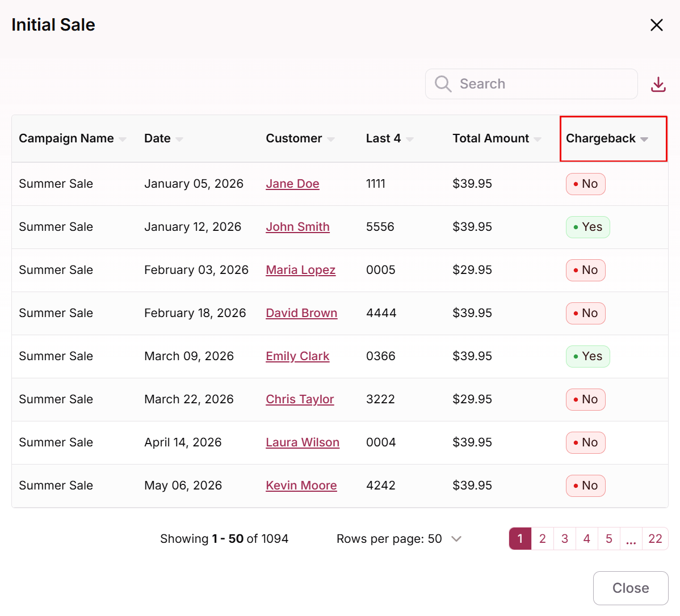Click Summer Sale in the April 14 row

[56, 442]
